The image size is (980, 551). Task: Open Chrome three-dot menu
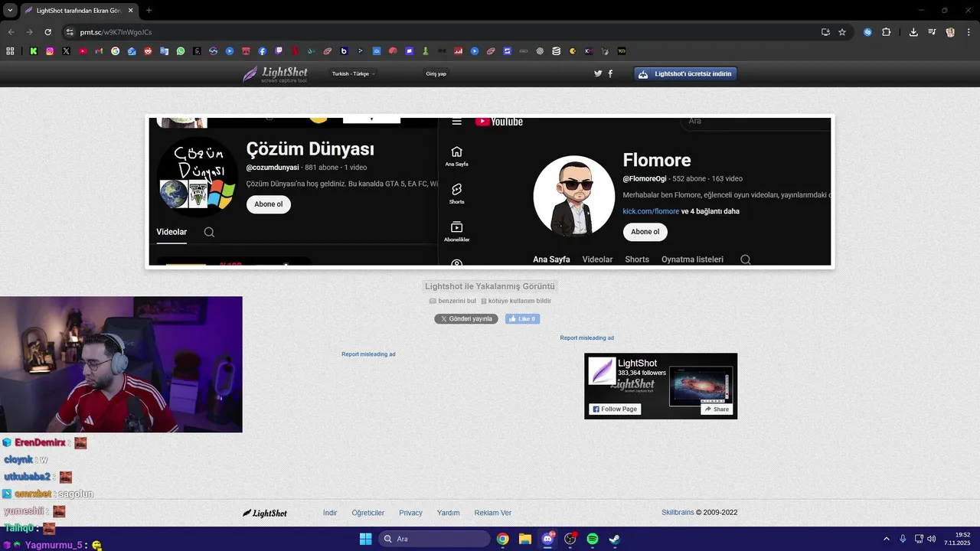(x=968, y=32)
